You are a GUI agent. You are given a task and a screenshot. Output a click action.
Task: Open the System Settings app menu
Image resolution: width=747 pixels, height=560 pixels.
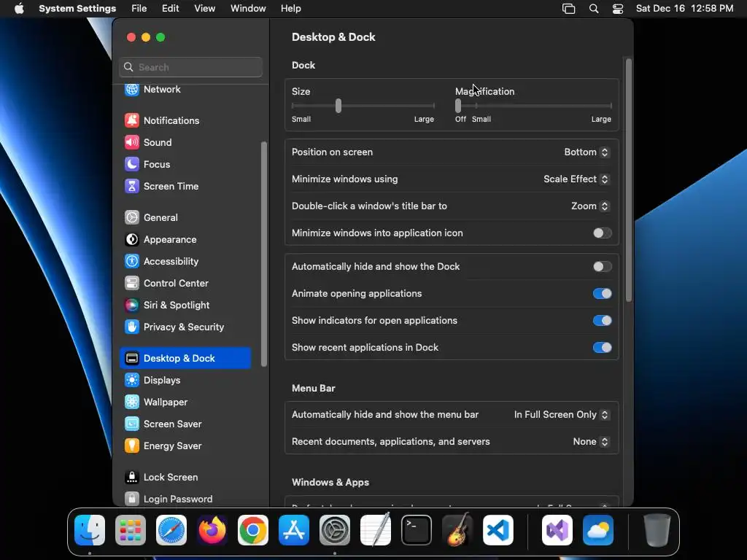click(77, 9)
